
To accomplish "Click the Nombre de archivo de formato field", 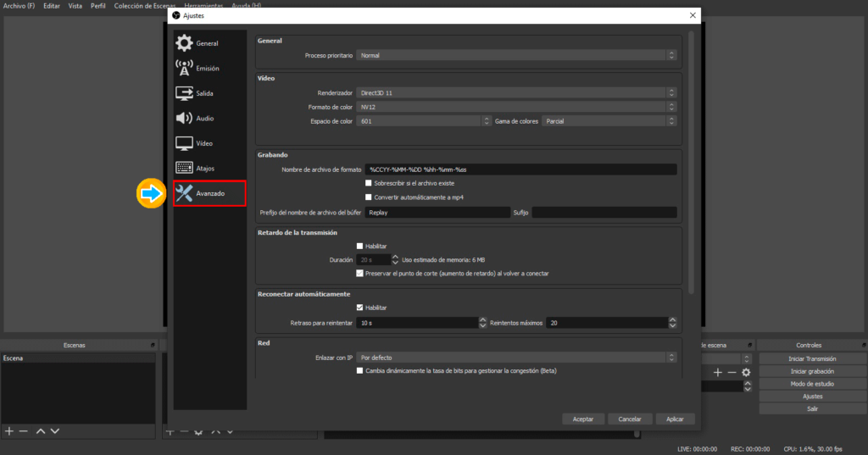I will [520, 169].
